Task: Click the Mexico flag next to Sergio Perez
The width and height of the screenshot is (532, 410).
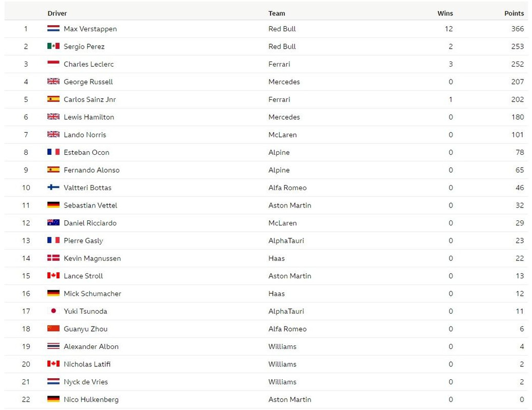Action: 53,46
